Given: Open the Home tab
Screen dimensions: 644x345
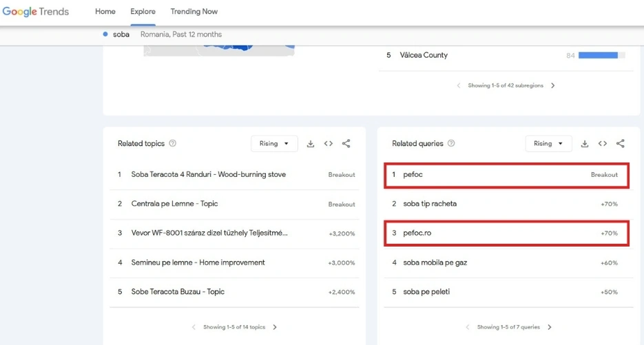Looking at the screenshot, I should tap(105, 12).
